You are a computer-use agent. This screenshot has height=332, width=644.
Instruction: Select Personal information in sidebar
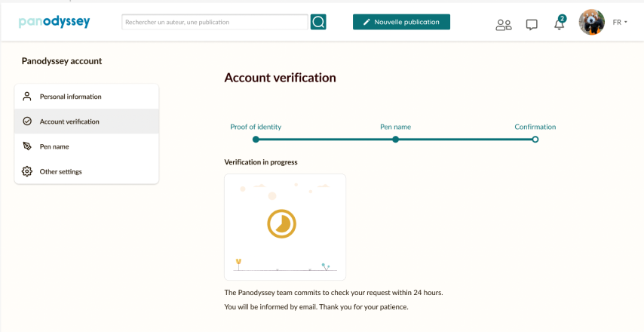(87, 97)
